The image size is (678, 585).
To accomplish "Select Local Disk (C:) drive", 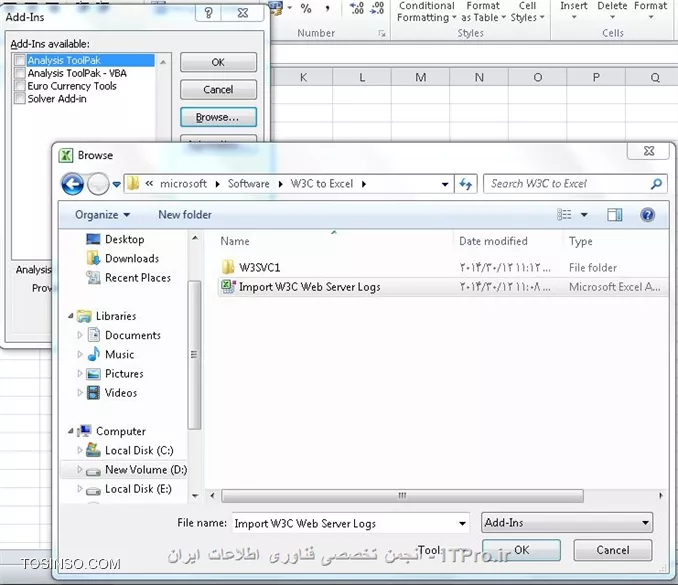I will point(139,451).
